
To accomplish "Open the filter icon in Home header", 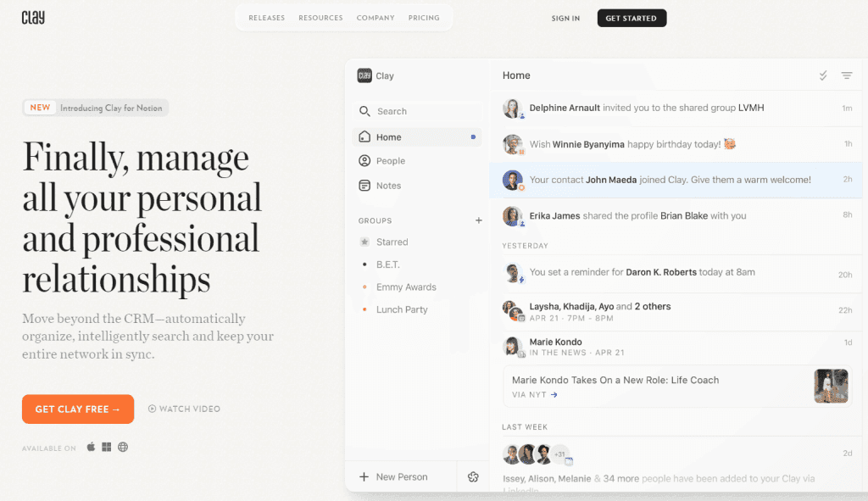I will [847, 75].
